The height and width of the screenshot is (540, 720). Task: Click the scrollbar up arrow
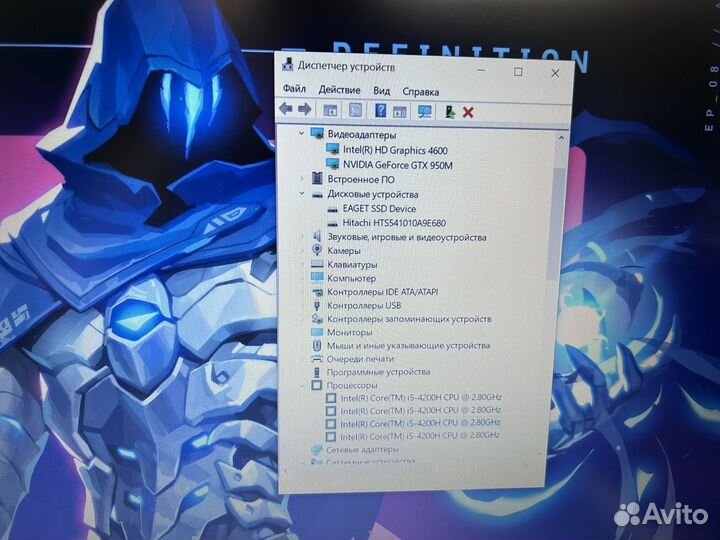561,138
